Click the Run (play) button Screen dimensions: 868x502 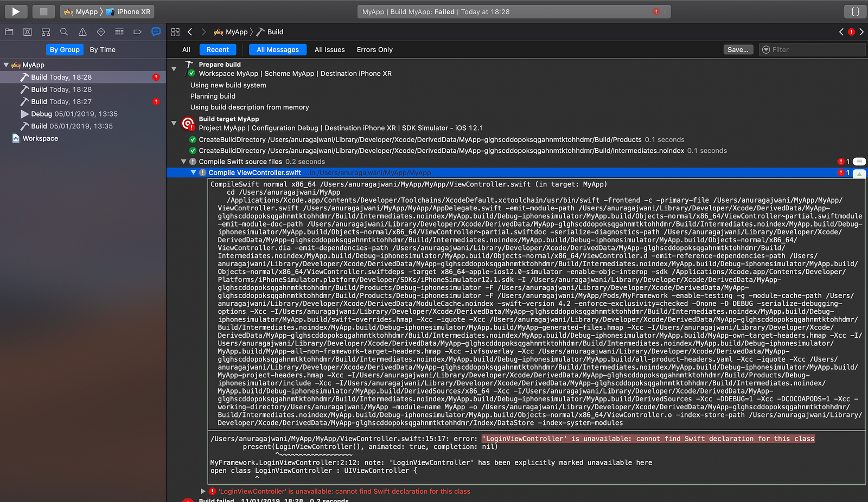click(16, 11)
